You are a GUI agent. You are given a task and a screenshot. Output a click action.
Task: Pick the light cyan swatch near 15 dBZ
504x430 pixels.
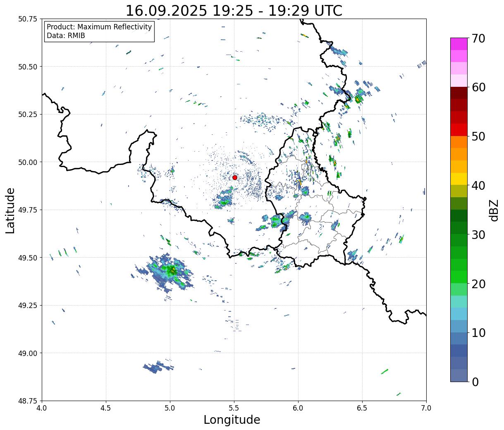click(x=459, y=302)
